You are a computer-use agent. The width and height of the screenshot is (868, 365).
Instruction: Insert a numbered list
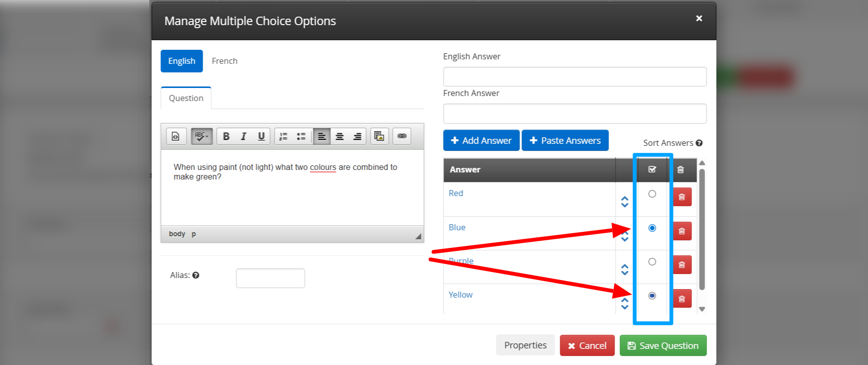284,136
